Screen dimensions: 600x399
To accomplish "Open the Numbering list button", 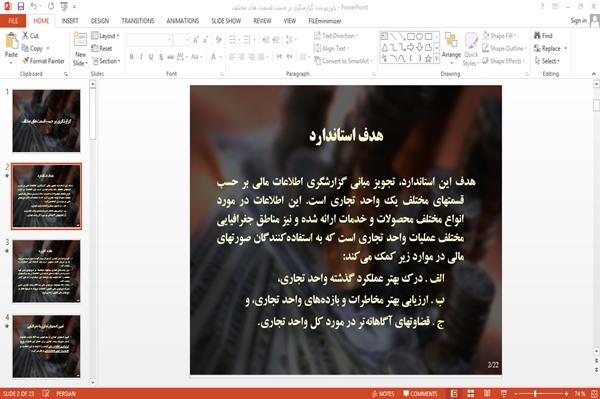I will [x=248, y=39].
